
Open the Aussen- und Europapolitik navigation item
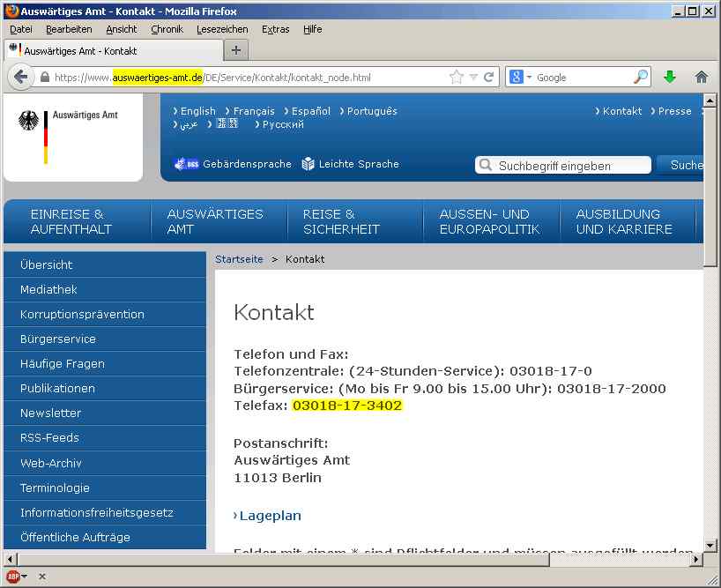(492, 221)
